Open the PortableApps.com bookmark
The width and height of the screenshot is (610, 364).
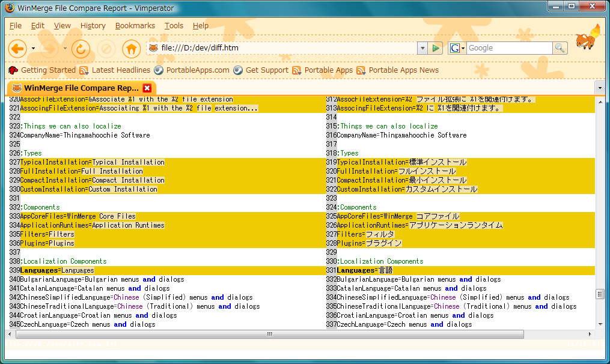pyautogui.click(x=191, y=70)
